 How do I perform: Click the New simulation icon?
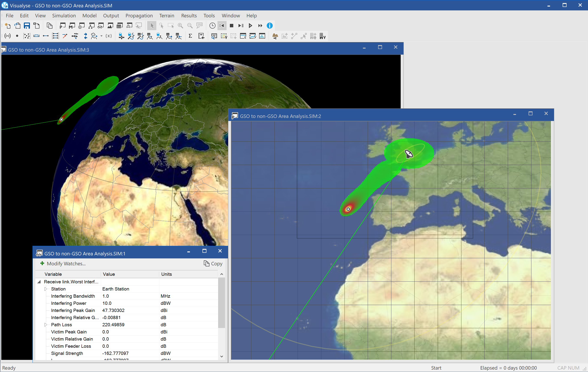(x=8, y=26)
